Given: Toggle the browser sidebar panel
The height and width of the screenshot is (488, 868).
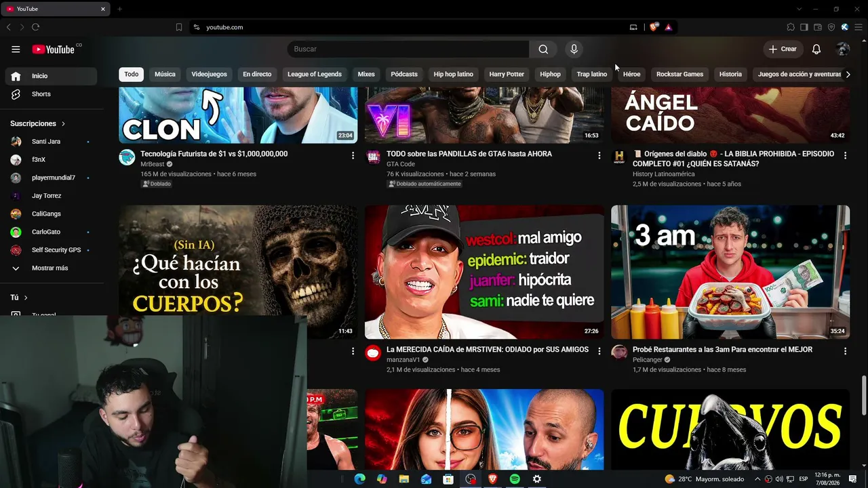Looking at the screenshot, I should pyautogui.click(x=804, y=27).
